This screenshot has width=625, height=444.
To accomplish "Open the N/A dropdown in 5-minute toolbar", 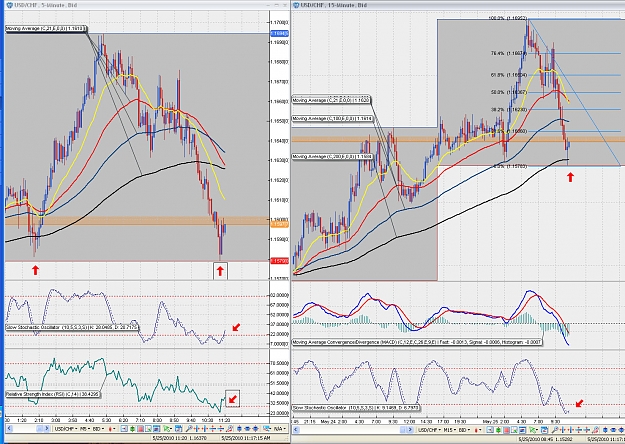I will [279, 429].
